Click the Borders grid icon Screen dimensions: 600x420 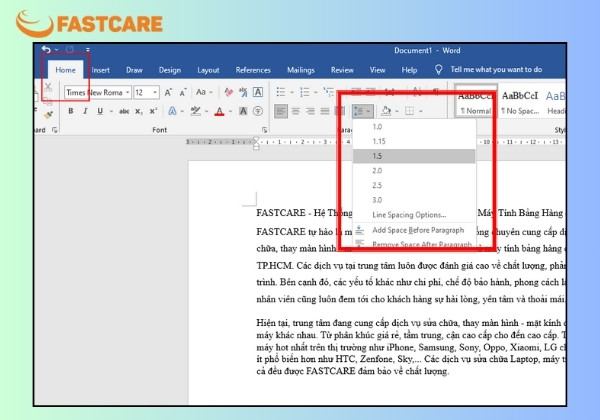pos(409,111)
